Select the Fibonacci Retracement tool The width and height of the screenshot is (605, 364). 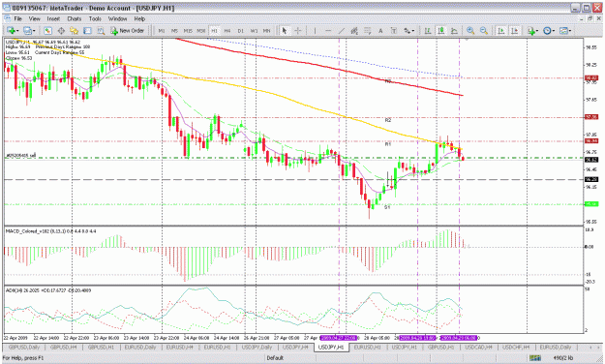coord(367,30)
